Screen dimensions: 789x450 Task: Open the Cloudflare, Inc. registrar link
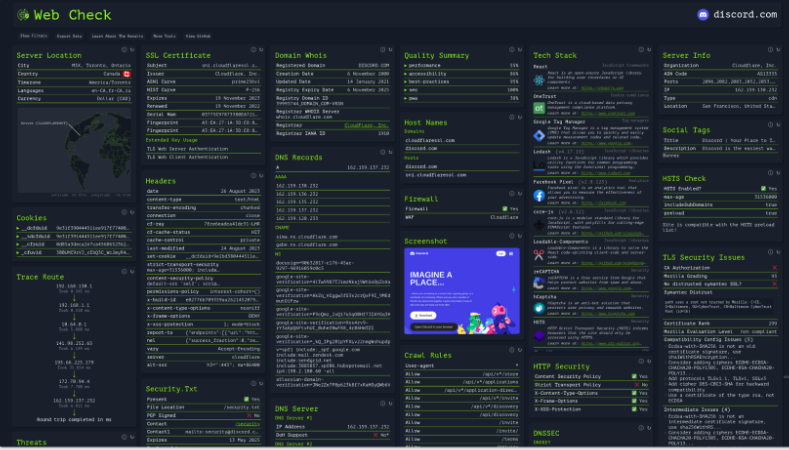point(367,125)
